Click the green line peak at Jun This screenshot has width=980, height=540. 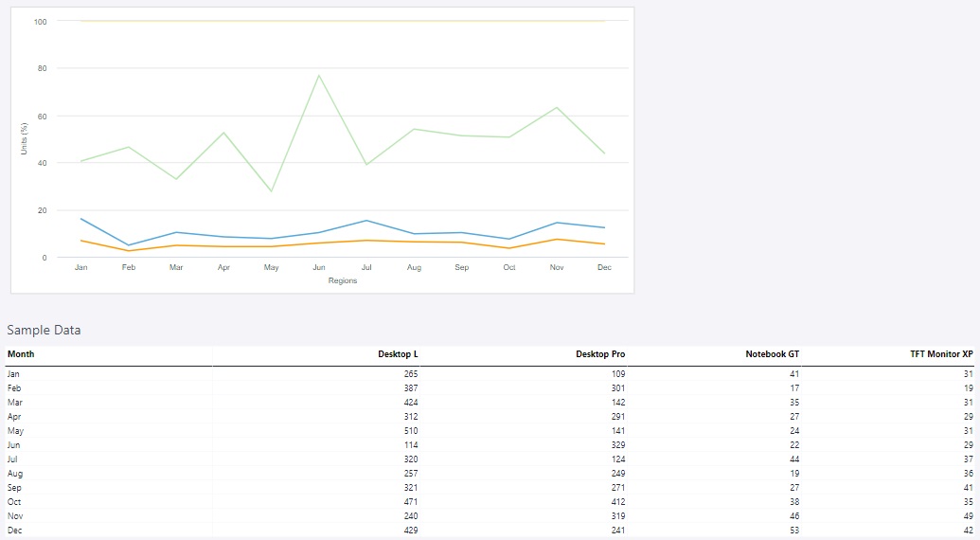(319, 76)
